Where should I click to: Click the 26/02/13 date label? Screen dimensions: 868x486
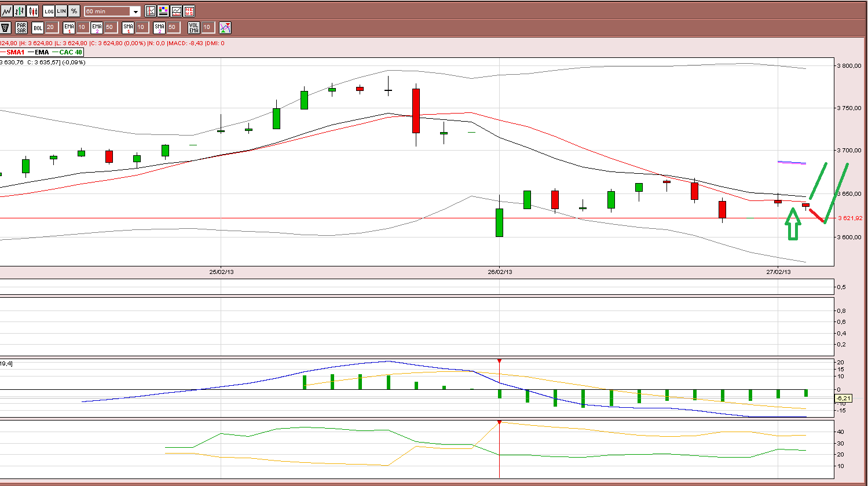pos(500,272)
